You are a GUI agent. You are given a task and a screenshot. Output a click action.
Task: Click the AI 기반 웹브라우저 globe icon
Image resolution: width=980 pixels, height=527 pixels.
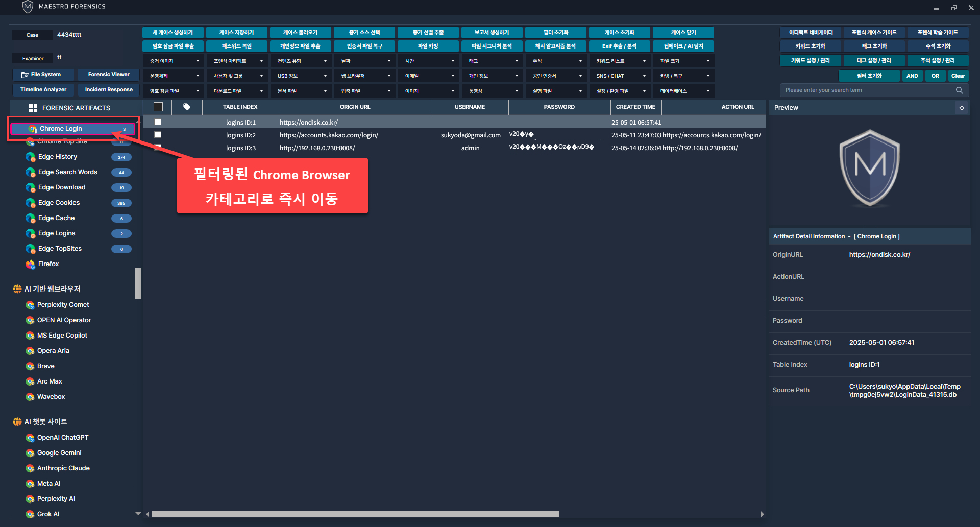click(x=17, y=289)
